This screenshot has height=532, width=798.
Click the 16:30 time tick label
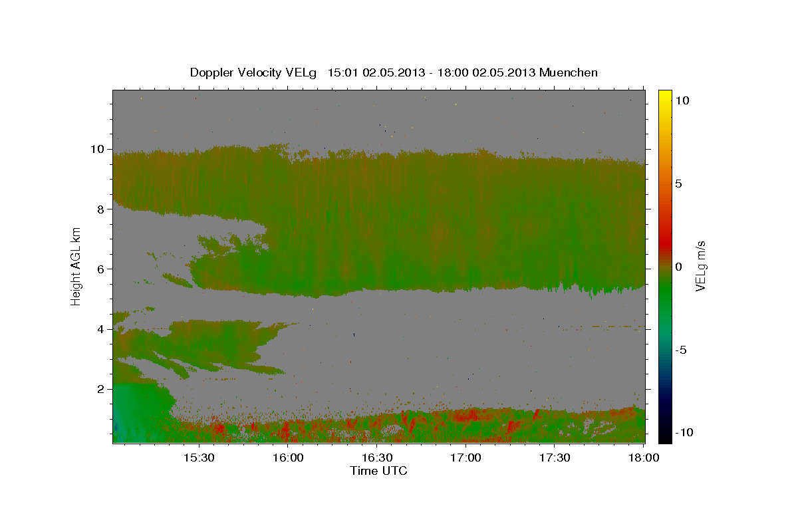coord(377,458)
